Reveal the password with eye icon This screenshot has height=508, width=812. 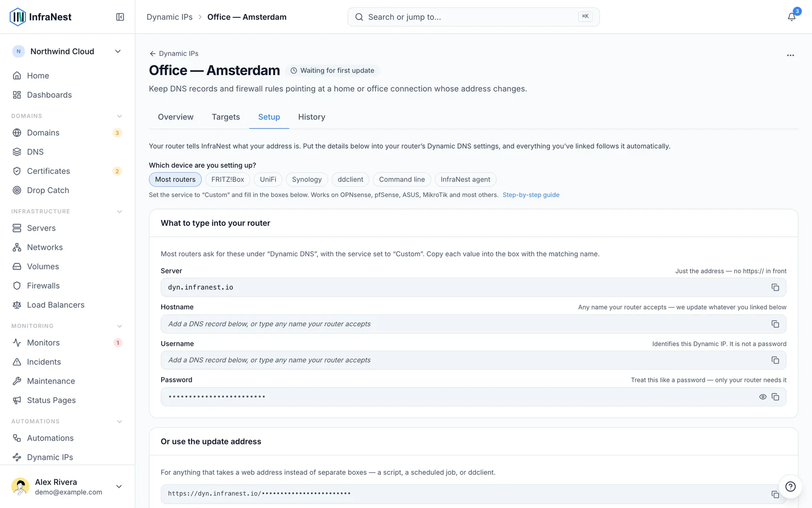click(762, 397)
